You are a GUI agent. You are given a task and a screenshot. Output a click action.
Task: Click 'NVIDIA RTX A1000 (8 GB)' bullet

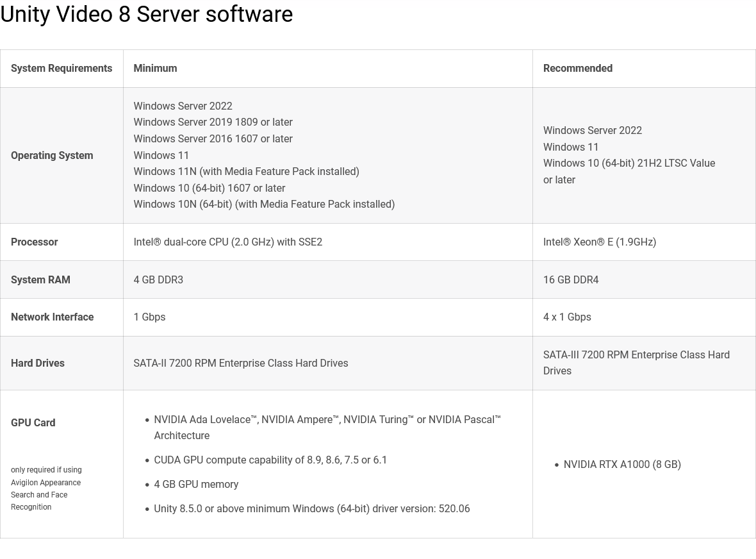coord(622,465)
